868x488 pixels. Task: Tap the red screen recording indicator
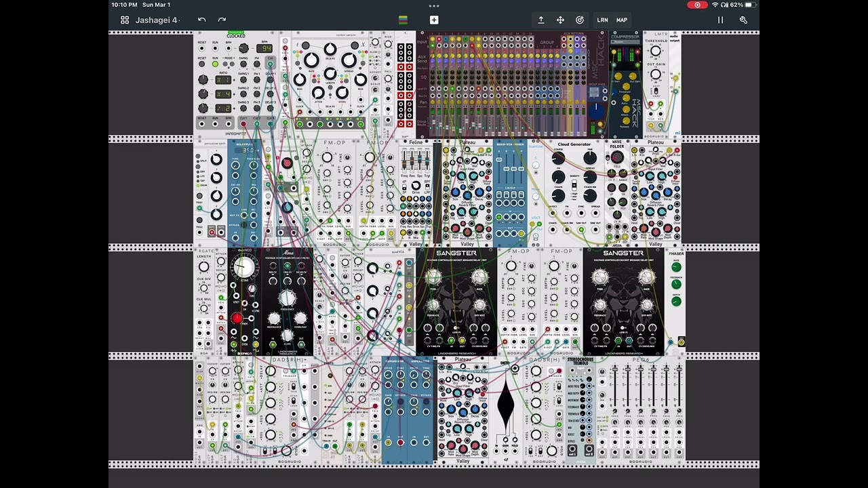(697, 5)
